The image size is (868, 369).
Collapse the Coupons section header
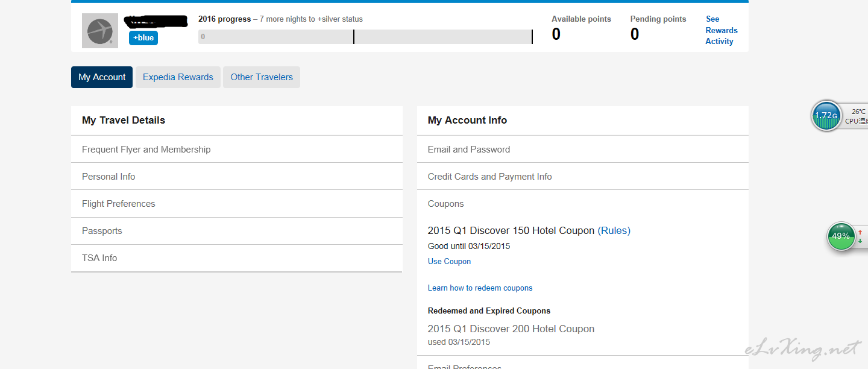(583, 204)
